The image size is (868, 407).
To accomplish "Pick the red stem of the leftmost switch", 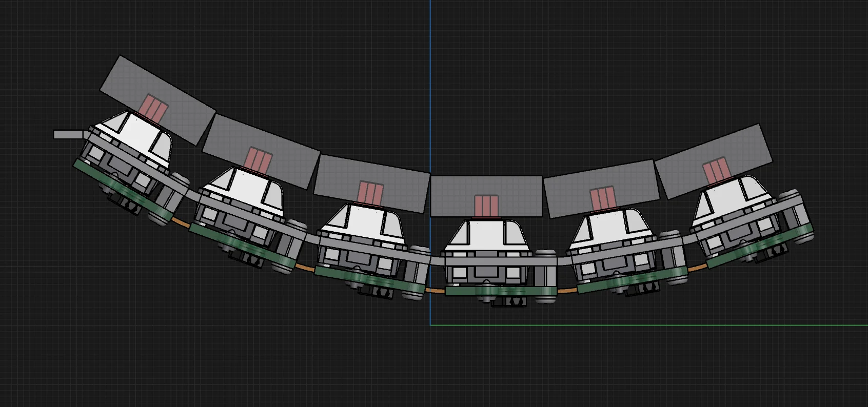I will click(x=153, y=109).
